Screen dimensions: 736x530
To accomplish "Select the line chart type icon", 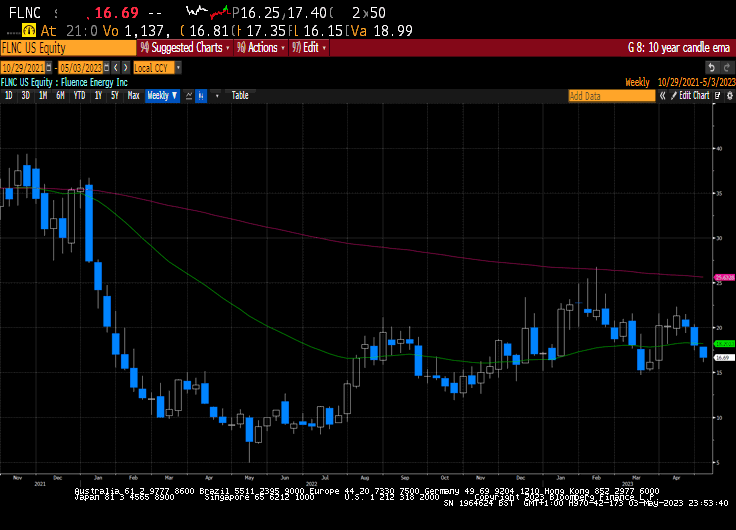I will tap(189, 96).
